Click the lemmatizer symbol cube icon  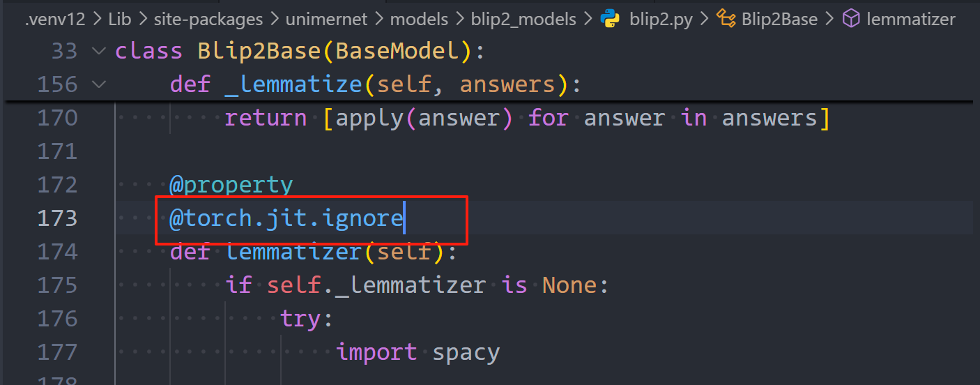851,19
